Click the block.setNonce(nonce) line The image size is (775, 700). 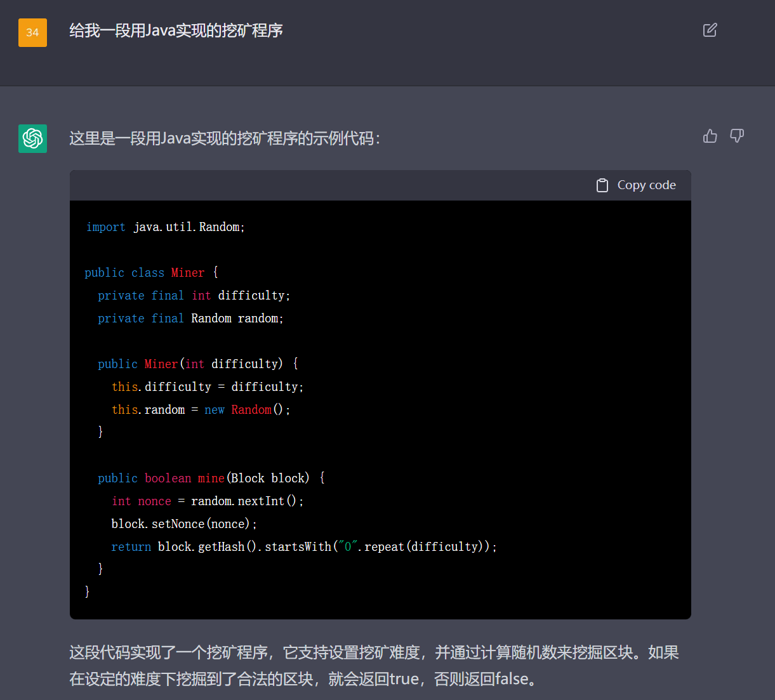(x=184, y=524)
